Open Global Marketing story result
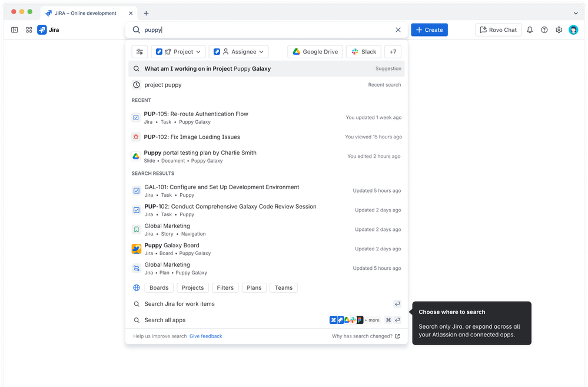This screenshot has height=387, width=588. 266,229
